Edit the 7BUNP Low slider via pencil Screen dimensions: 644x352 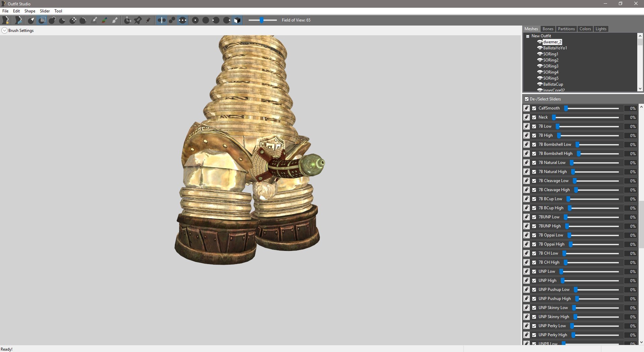[527, 217]
